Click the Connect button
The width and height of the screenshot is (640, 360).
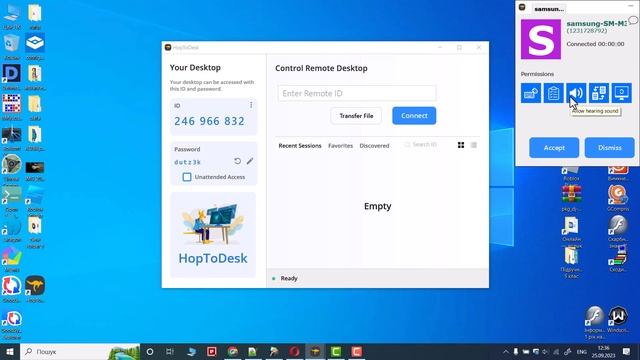(x=414, y=116)
